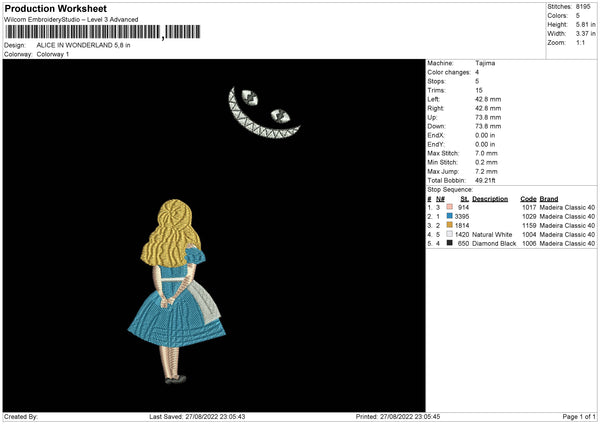The width and height of the screenshot is (600, 424).
Task: Click 'Wilcom EmbroideryStudio – Level 3 Advanced' text
Action: [71, 20]
